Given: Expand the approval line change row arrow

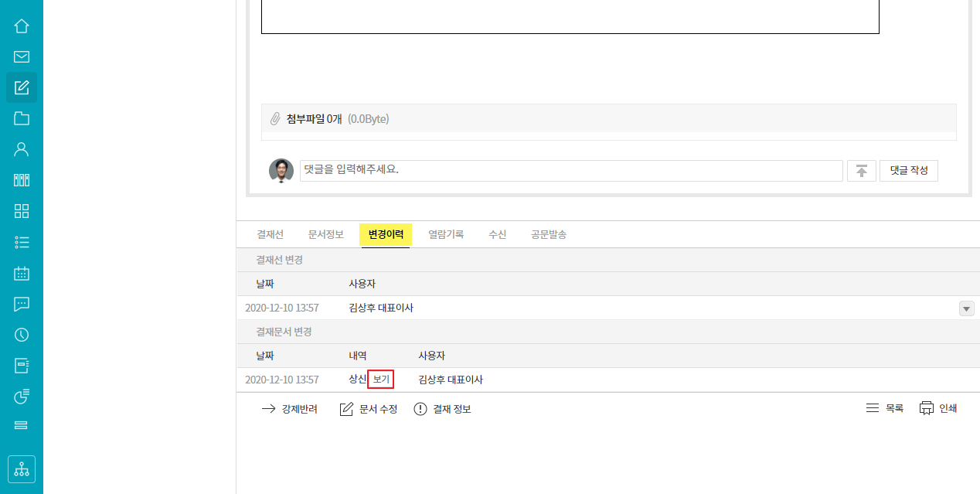Looking at the screenshot, I should coord(966,308).
